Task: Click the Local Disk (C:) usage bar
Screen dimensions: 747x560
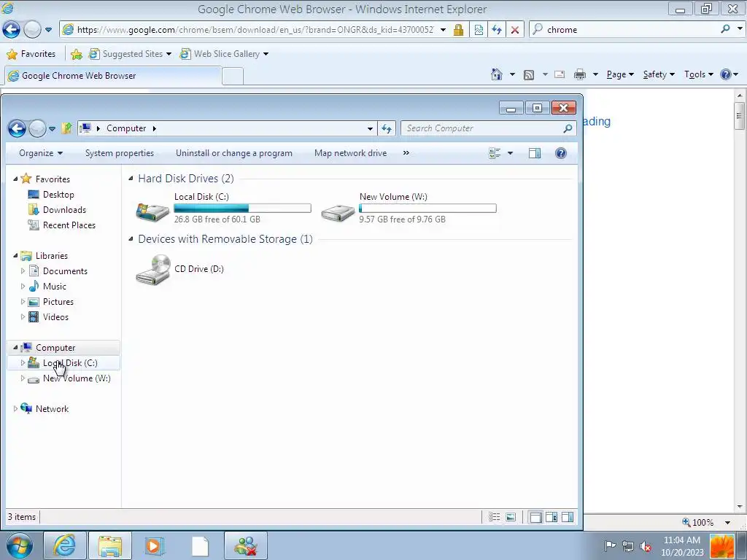Action: point(242,208)
